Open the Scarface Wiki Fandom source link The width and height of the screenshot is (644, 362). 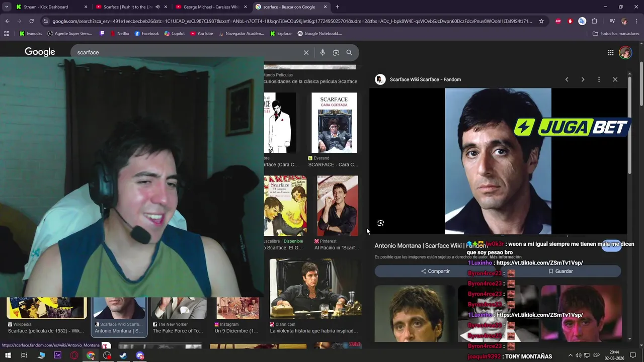(425, 79)
